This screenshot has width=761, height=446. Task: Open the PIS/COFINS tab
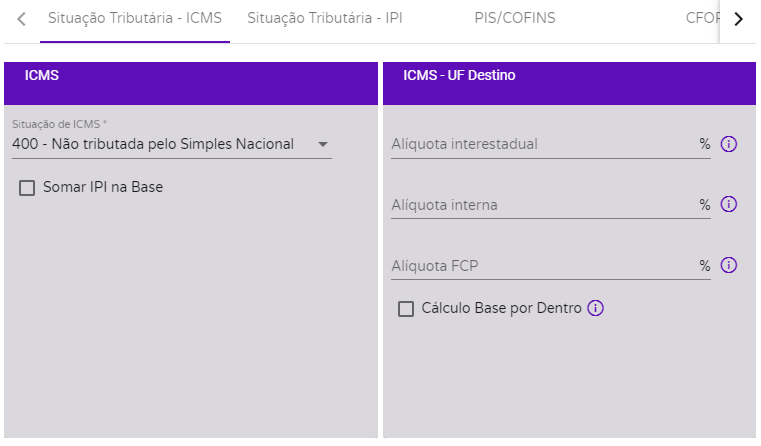[514, 18]
